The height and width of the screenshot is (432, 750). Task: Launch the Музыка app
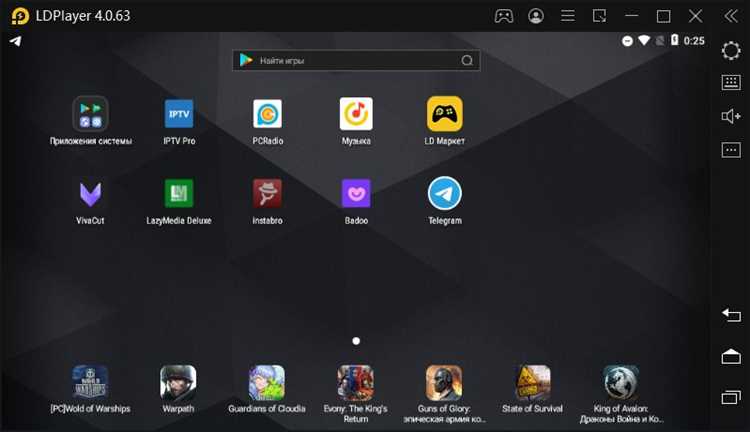pyautogui.click(x=356, y=114)
